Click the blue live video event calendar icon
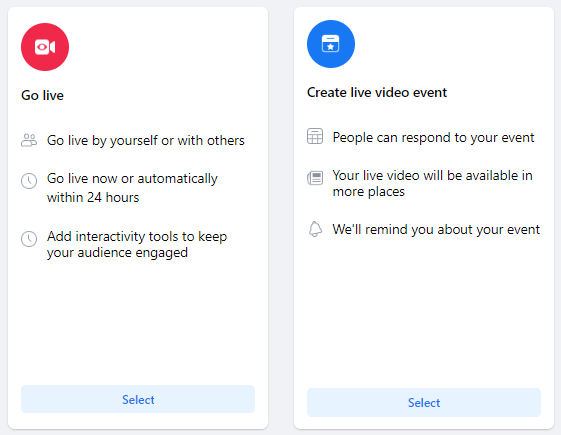Image resolution: width=561 pixels, height=435 pixels. tap(331, 44)
